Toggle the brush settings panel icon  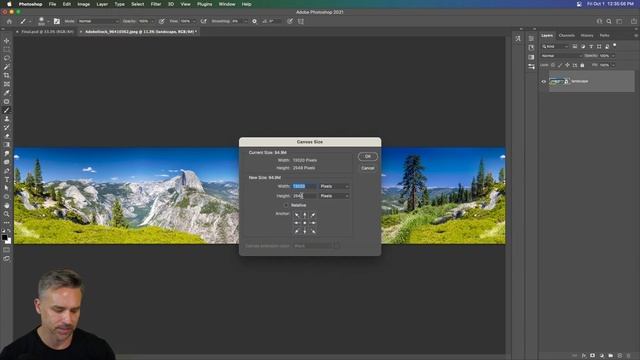point(57,21)
